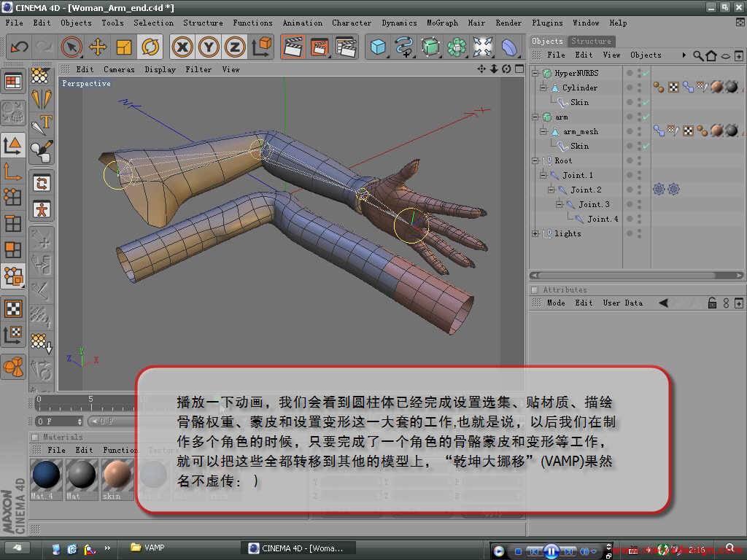Click the frame 0 F field

point(59,421)
